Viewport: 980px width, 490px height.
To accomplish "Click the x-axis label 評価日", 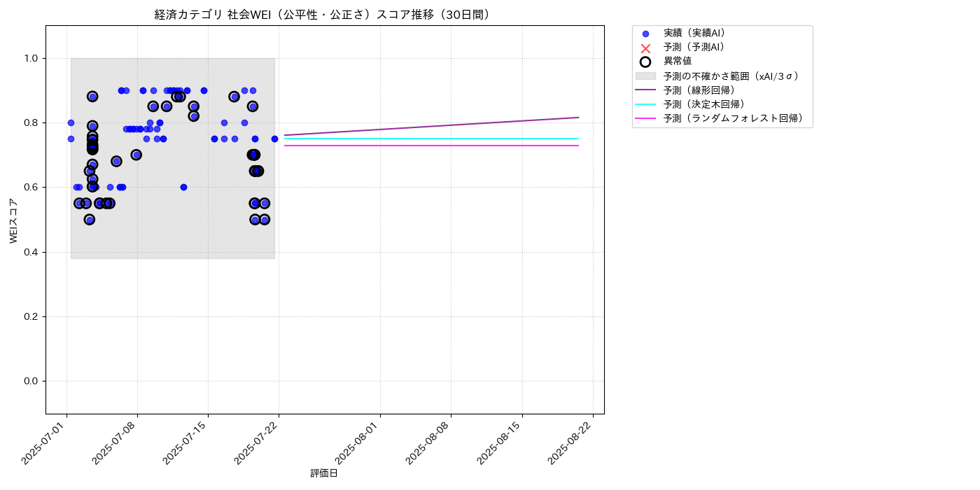I will [x=324, y=474].
